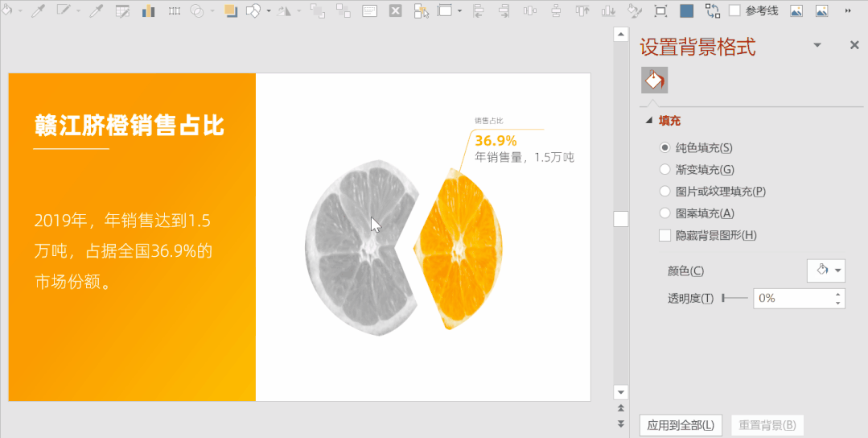The width and height of the screenshot is (868, 438).
Task: Click the align right icon
Action: pyautogui.click(x=504, y=10)
